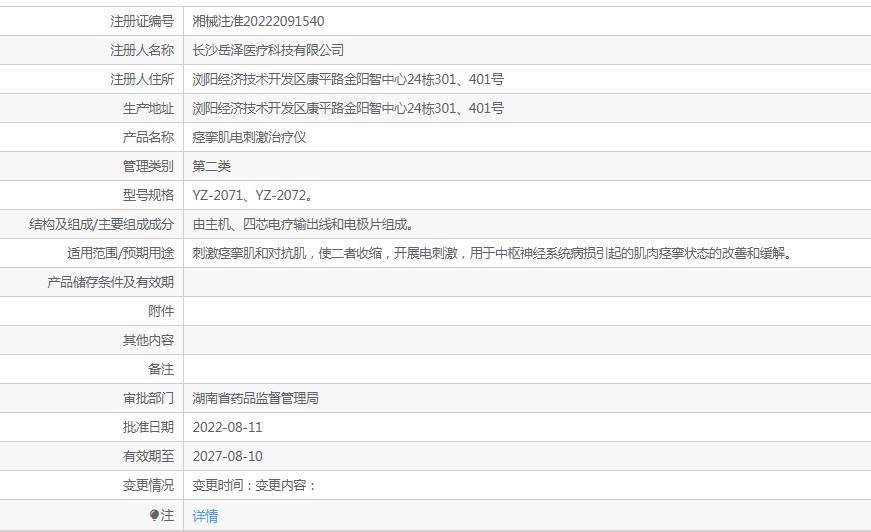Click the 附件 label
This screenshot has height=532, width=871.
coord(161,311)
